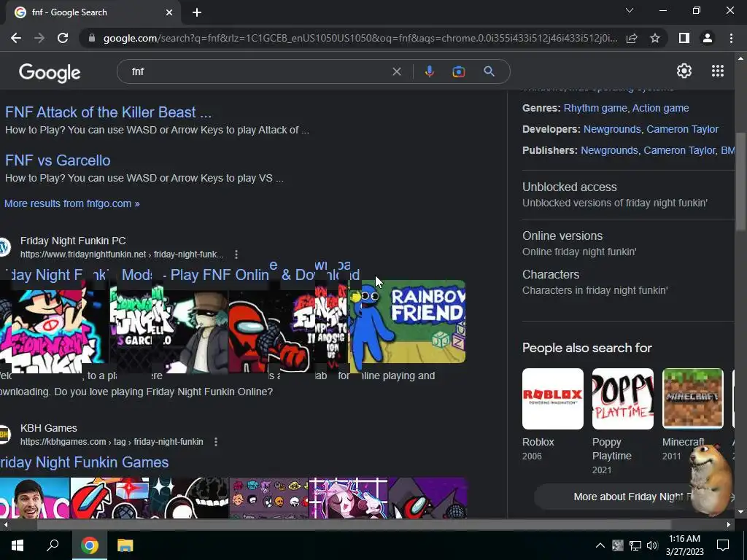This screenshot has height=560, width=747.
Task: Close the fnf Google Search tab
Action: pyautogui.click(x=169, y=12)
